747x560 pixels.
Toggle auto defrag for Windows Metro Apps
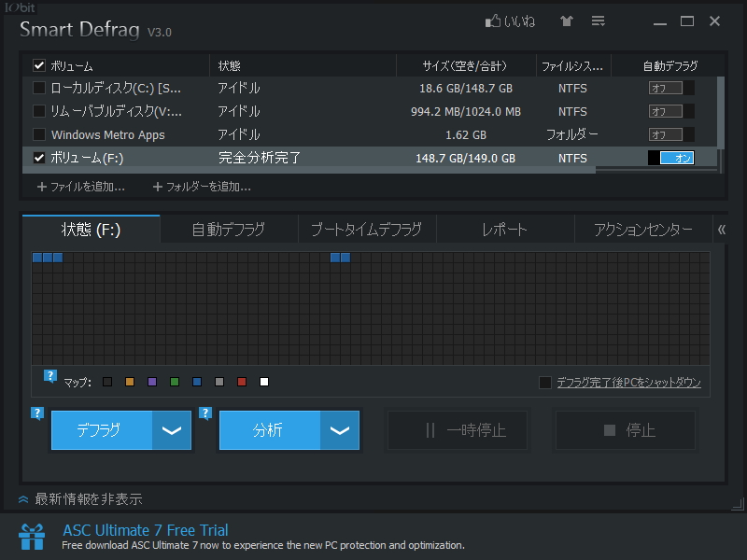(x=671, y=134)
